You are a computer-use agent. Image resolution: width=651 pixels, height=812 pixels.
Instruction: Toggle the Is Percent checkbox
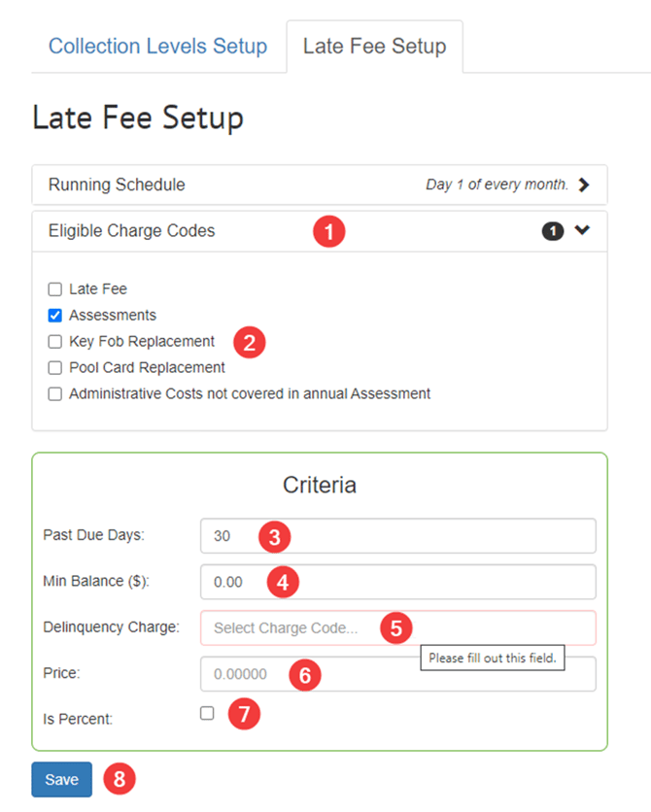click(207, 713)
